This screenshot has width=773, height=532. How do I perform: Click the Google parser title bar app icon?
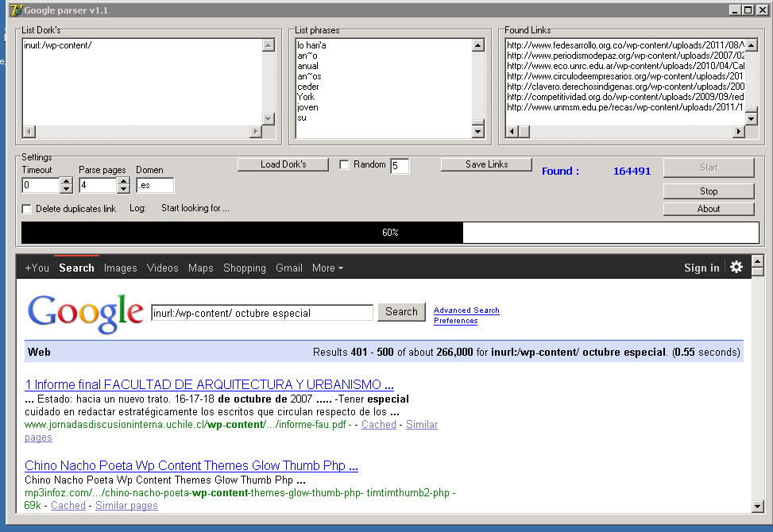(16, 10)
